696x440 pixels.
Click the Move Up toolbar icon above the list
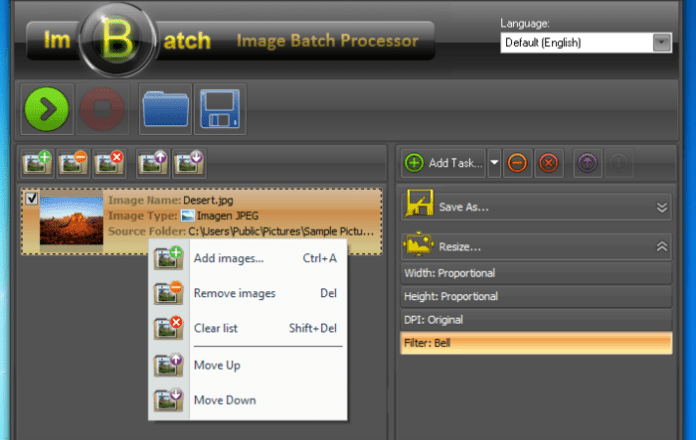tap(152, 162)
